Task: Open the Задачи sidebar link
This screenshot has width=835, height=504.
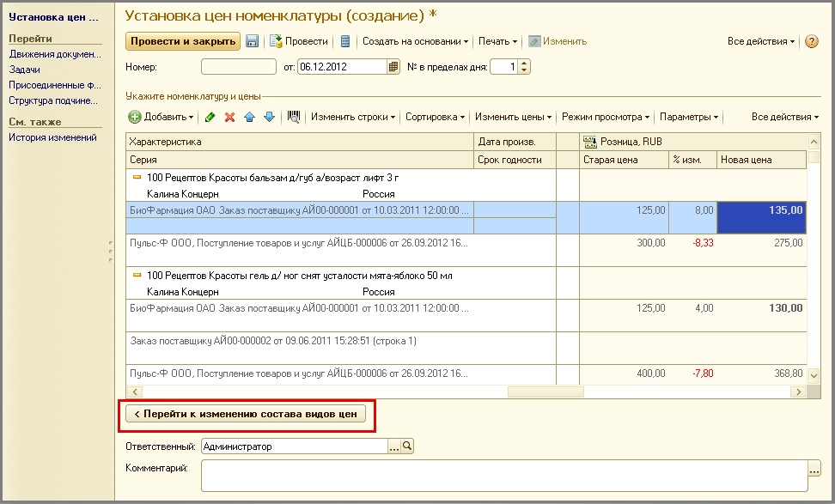Action: 25,70
